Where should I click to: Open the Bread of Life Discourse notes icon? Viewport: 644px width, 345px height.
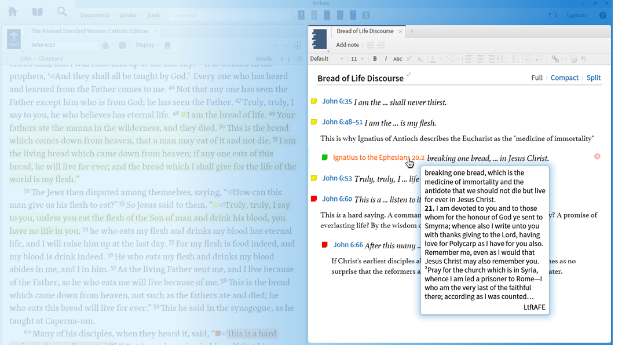320,39
